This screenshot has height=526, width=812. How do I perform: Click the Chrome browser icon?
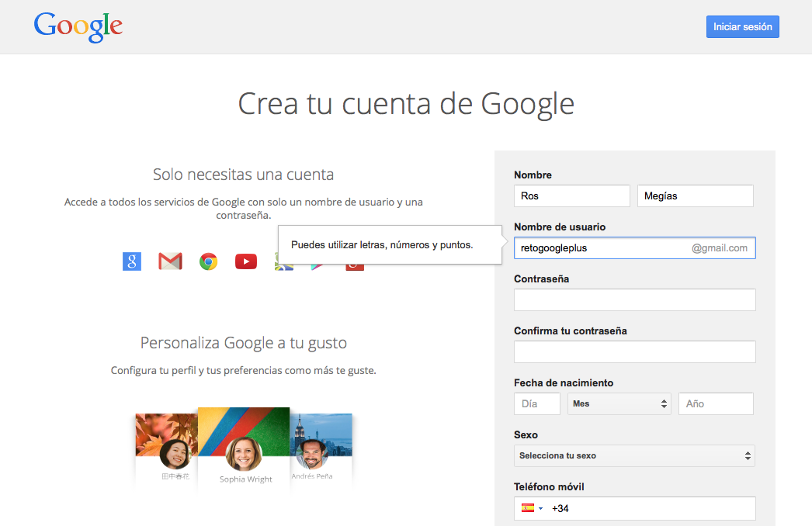click(x=207, y=261)
